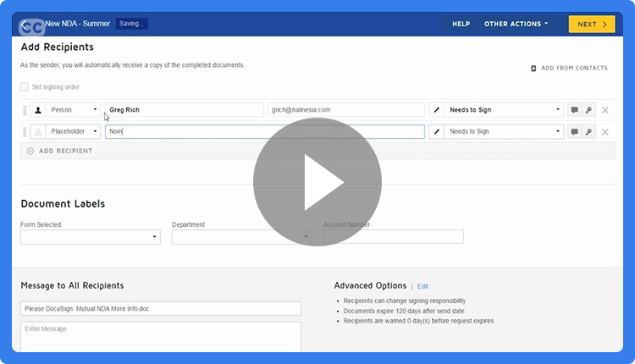Click the pen icon on the Placeholder row

pyautogui.click(x=437, y=131)
